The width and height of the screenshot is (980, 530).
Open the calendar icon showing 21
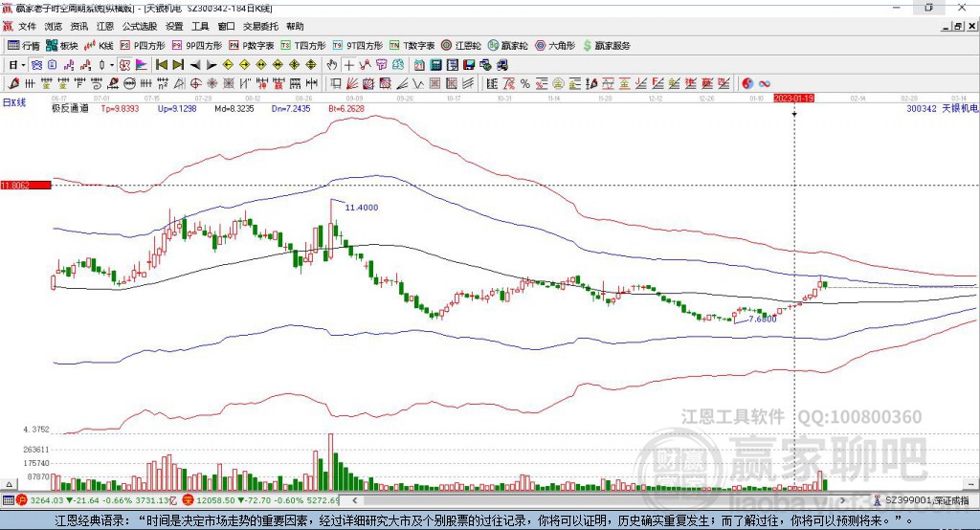pyautogui.click(x=419, y=65)
